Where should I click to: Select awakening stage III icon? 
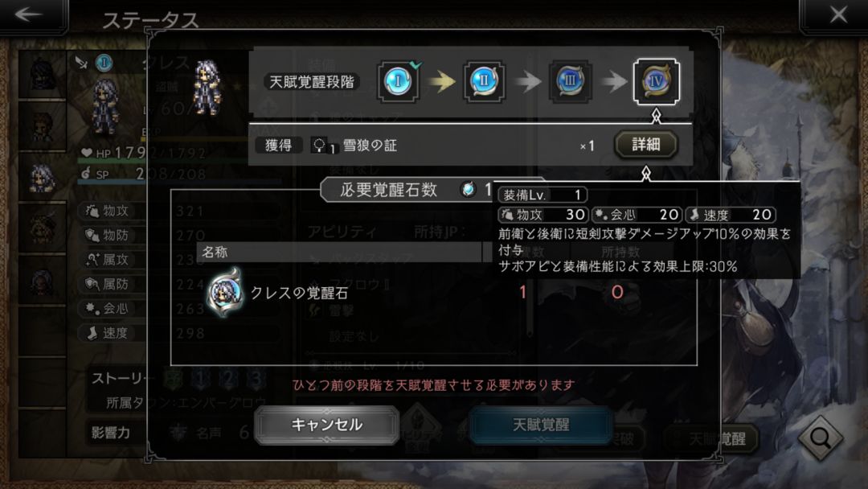(570, 81)
